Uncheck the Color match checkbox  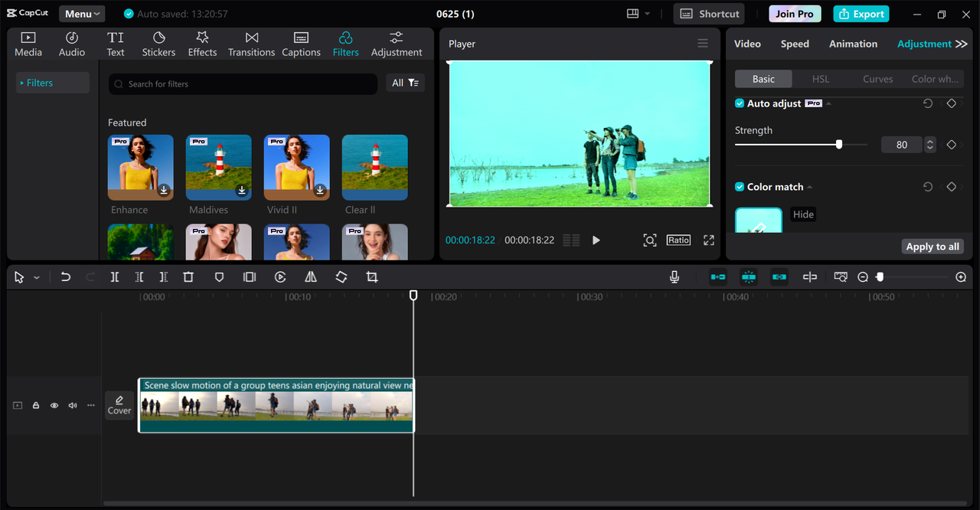(740, 187)
